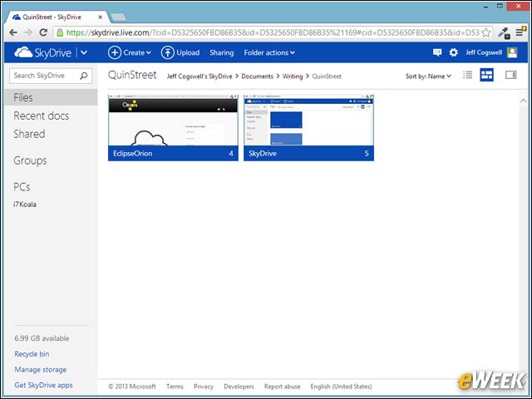
Task: Open the Sharing option
Action: point(222,52)
